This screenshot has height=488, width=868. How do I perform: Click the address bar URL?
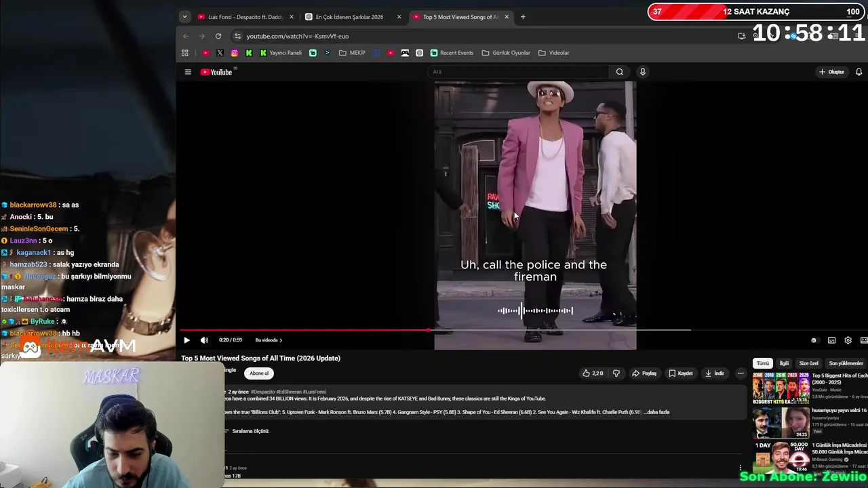click(298, 36)
